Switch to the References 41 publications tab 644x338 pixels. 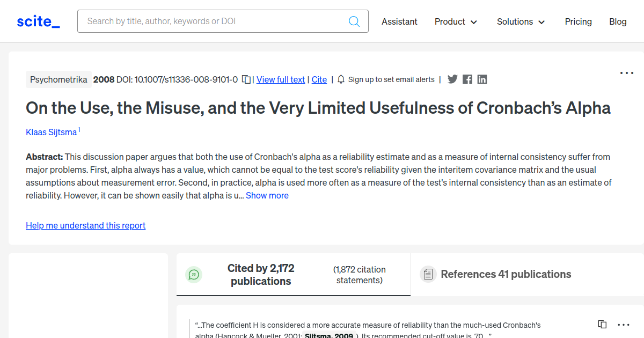[x=506, y=274]
